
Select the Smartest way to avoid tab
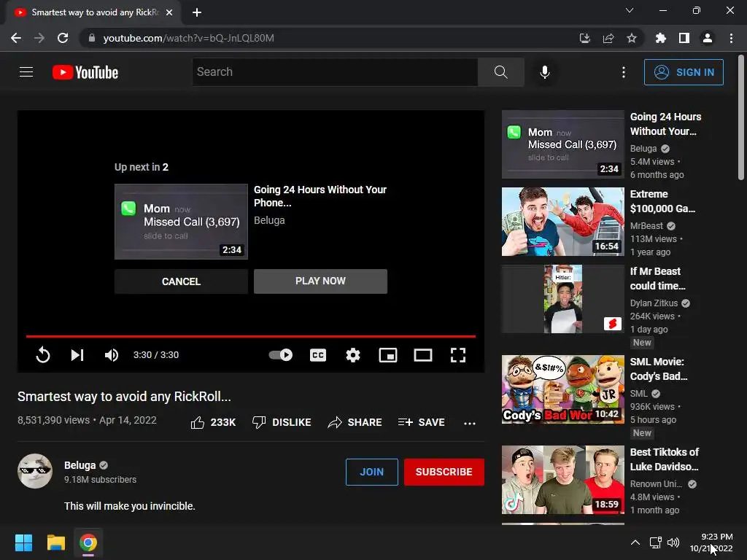93,12
